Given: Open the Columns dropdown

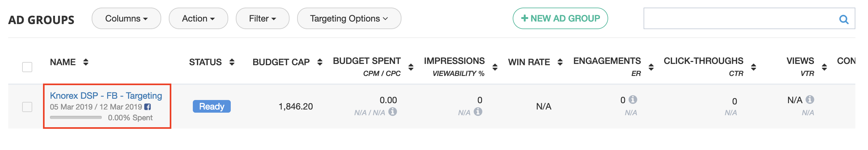Looking at the screenshot, I should click(x=126, y=19).
